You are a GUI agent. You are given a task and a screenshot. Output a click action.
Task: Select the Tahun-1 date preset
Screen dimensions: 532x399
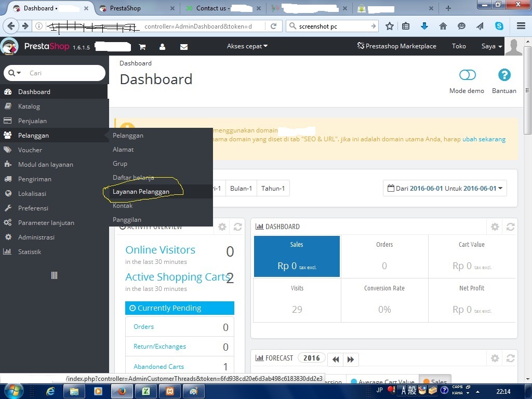[x=273, y=188]
